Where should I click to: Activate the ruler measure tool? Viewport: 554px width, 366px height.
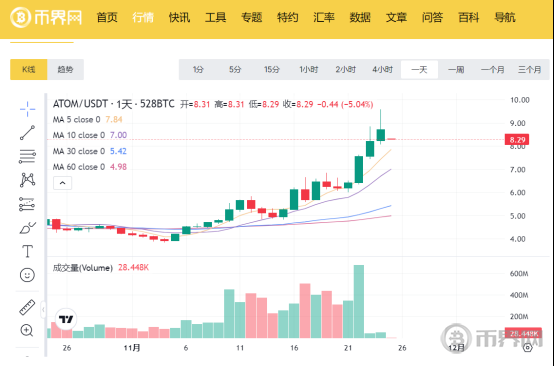[27, 307]
